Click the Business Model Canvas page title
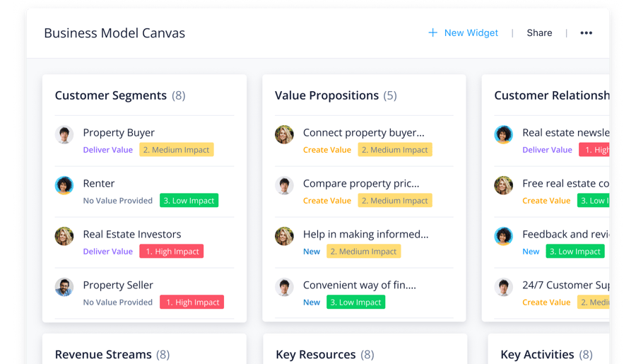The width and height of the screenshot is (636, 364). 114,33
